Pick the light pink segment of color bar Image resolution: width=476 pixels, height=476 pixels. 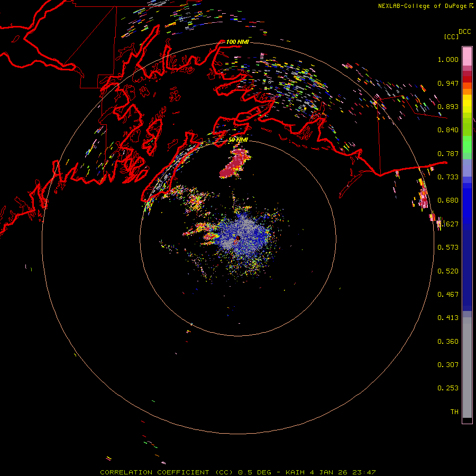click(467, 56)
